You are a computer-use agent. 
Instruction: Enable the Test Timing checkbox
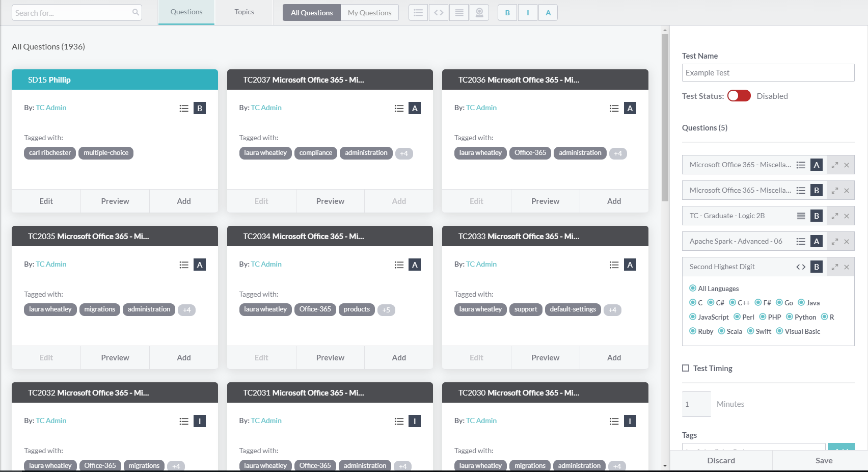click(686, 368)
